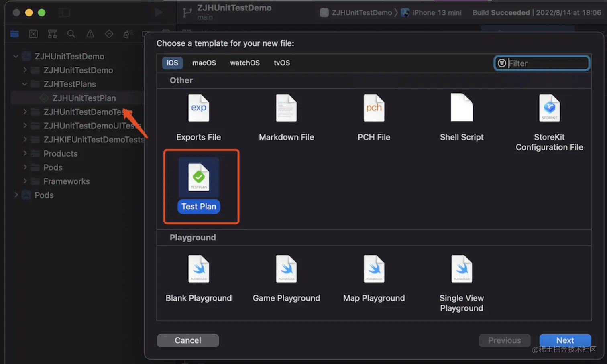Viewport: 607px width, 364px height.
Task: Select the Frameworks folder row
Action: (x=77, y=181)
